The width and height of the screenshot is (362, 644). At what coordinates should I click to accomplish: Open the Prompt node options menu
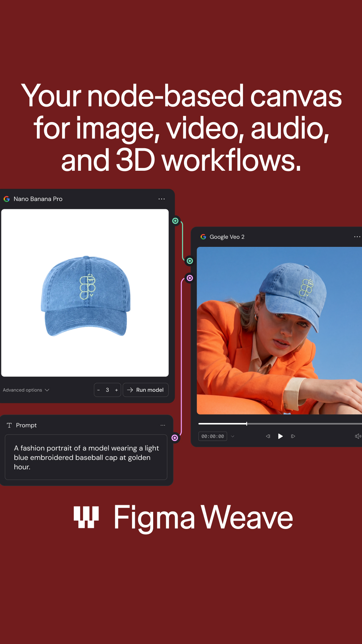[x=163, y=425]
